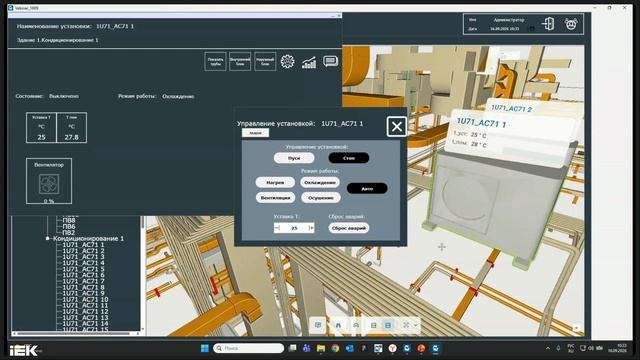
Task: Select the Вентиляция mode
Action: 275,198
